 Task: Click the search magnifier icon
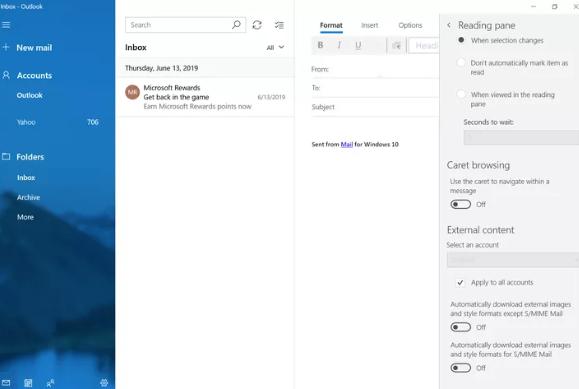click(236, 25)
